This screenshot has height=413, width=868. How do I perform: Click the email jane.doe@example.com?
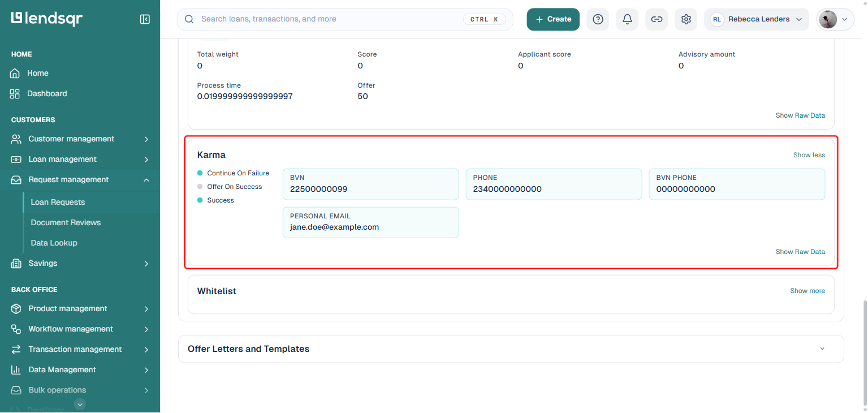tap(334, 227)
